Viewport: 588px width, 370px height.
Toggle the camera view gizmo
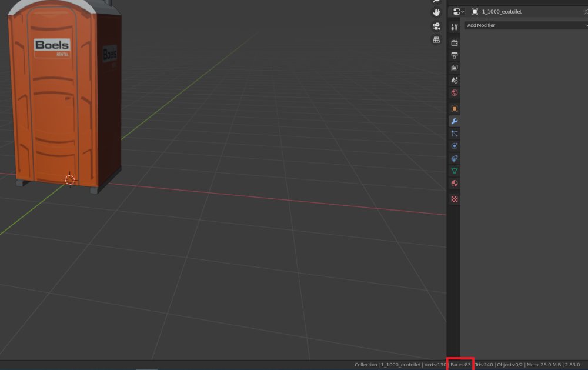coord(436,26)
